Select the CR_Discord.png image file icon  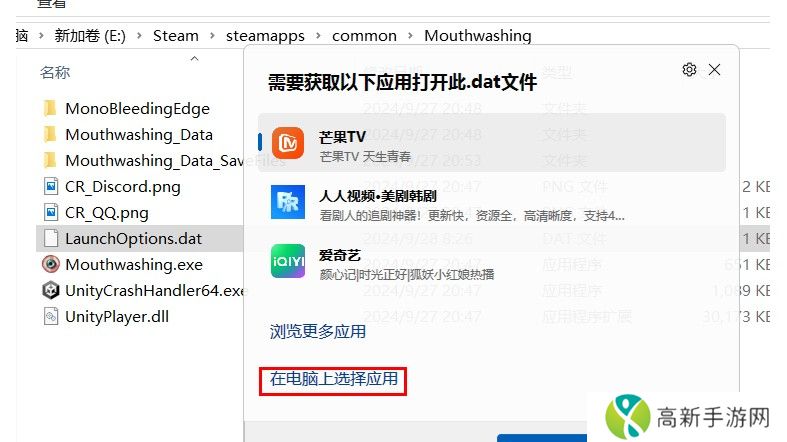tap(51, 187)
